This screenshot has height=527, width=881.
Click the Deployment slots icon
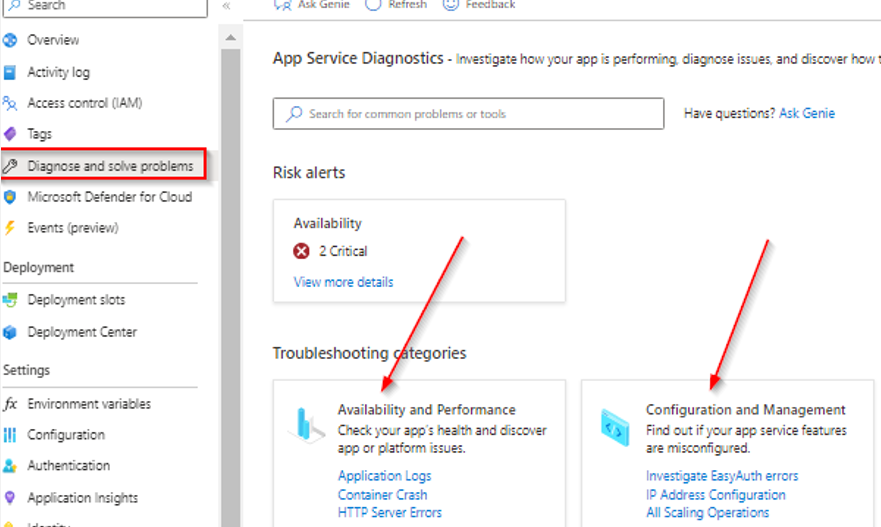[10, 300]
